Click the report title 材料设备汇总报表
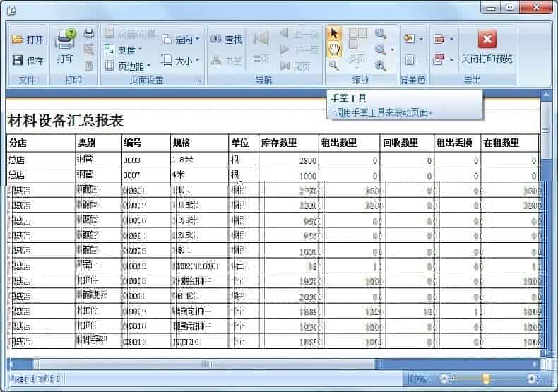Image resolution: width=558 pixels, height=392 pixels. click(66, 121)
